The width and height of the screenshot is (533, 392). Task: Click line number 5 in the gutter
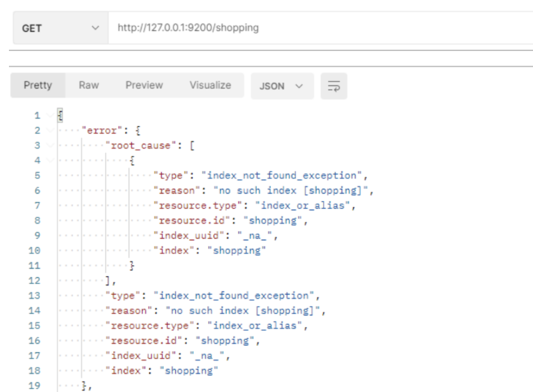[37, 176]
